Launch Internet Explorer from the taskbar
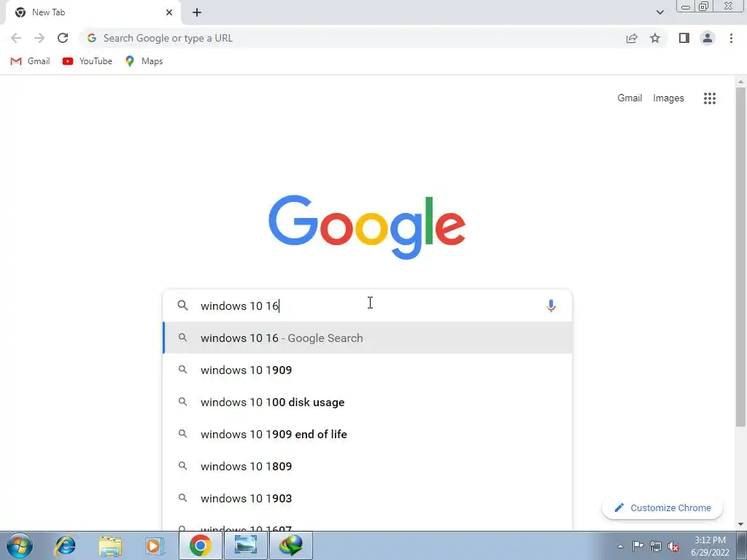 coord(65,545)
